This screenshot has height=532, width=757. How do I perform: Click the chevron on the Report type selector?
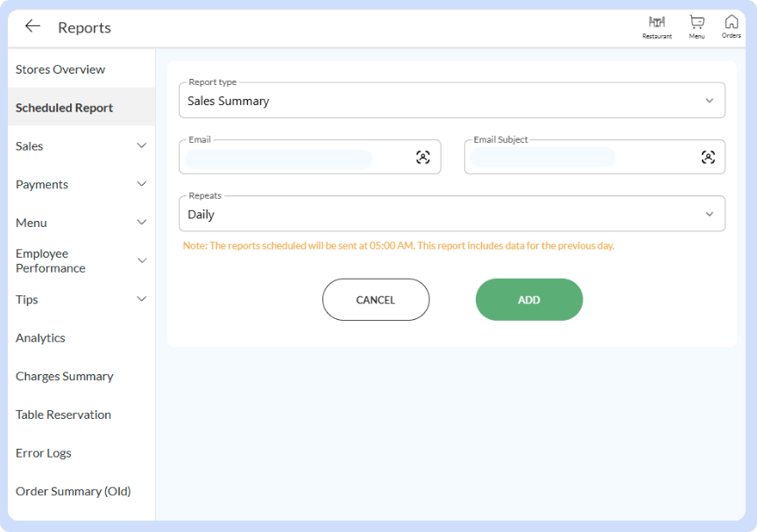(711, 99)
